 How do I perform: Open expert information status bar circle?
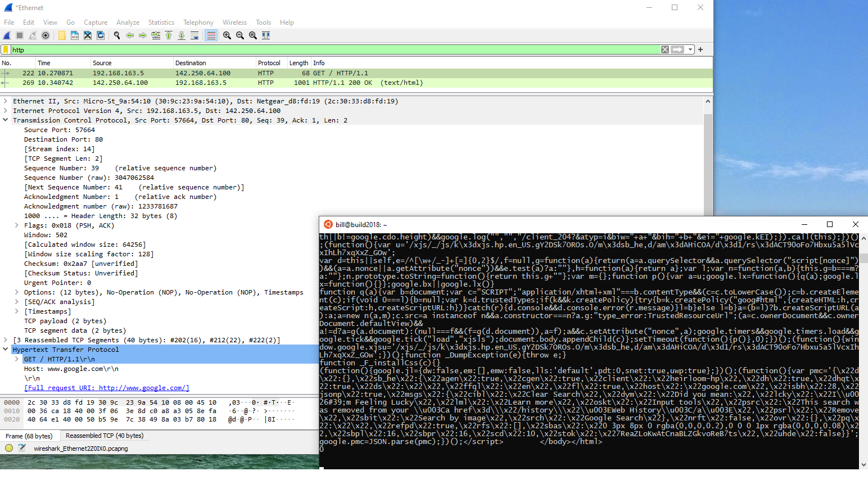tap(8, 448)
